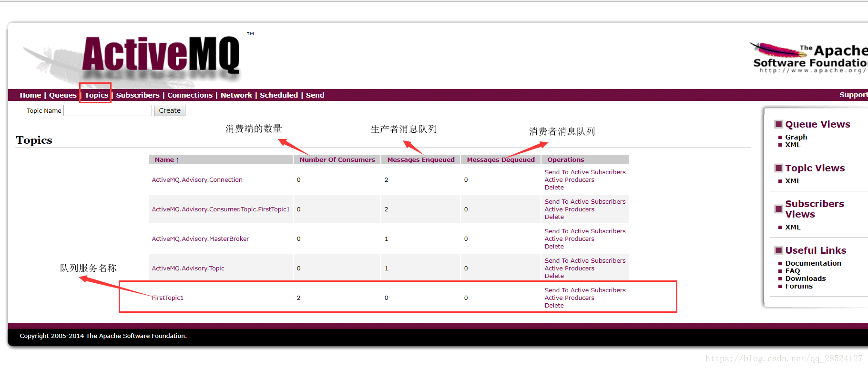Open XML under Subscribers Views
This screenshot has width=868, height=368.
(793, 227)
